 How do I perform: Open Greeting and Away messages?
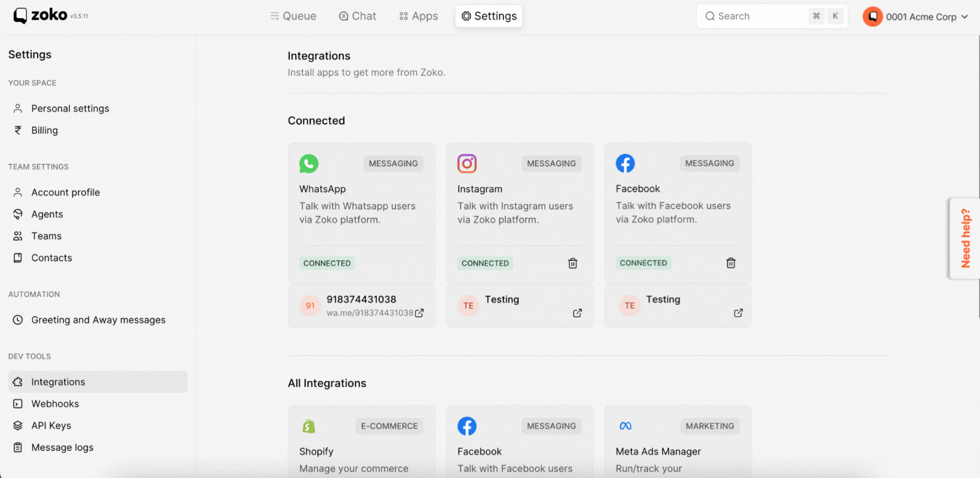98,320
